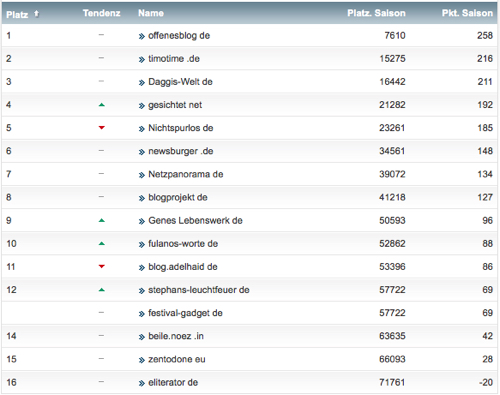The width and height of the screenshot is (500, 395).
Task: Click double-chevron icon before Daggis-Welt de
Action: (x=142, y=83)
